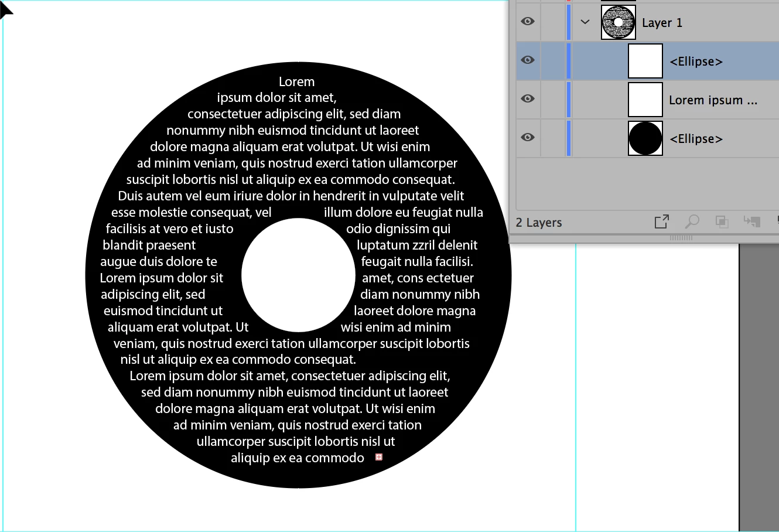Click the text 'luptatum zzril delenit'
779x532 pixels.
click(x=417, y=245)
